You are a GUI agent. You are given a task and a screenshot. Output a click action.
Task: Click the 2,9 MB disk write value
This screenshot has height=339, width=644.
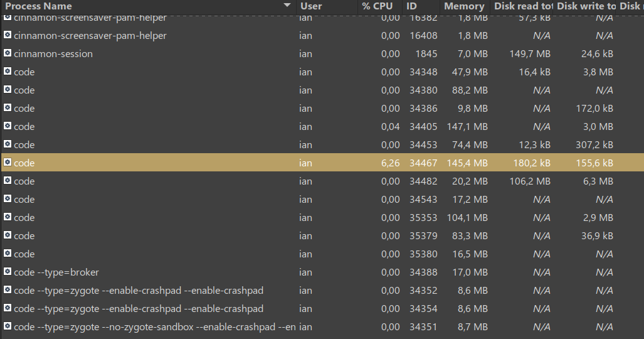coord(598,218)
